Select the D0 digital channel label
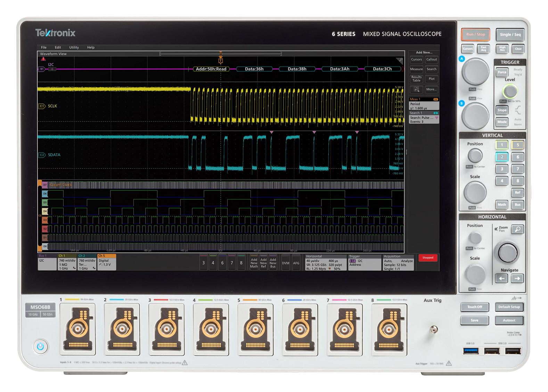This screenshot has height=392, width=548. click(45, 247)
